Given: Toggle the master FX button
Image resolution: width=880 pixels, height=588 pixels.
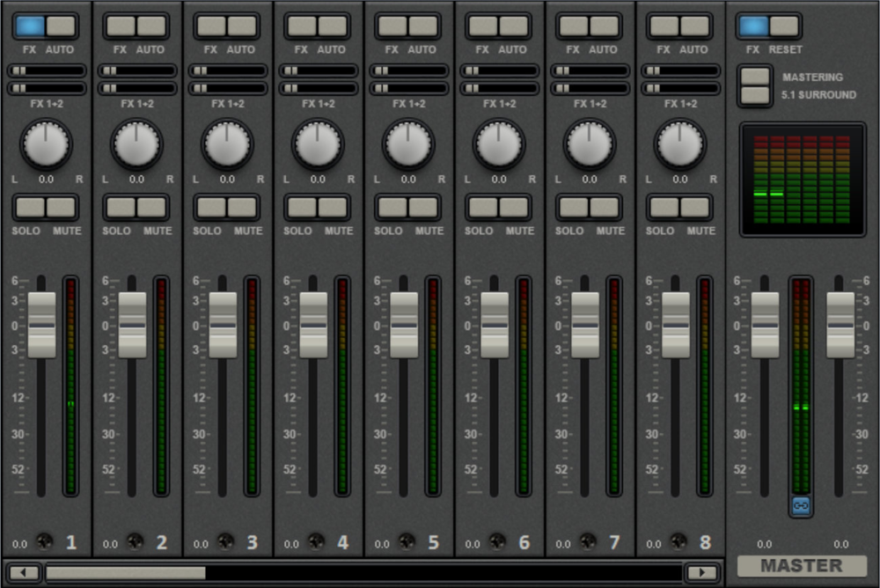Looking at the screenshot, I should click(x=753, y=26).
